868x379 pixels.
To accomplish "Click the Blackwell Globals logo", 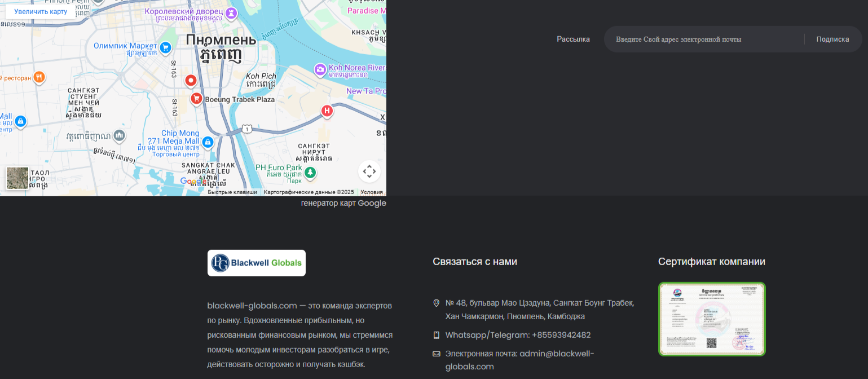I will tap(257, 263).
